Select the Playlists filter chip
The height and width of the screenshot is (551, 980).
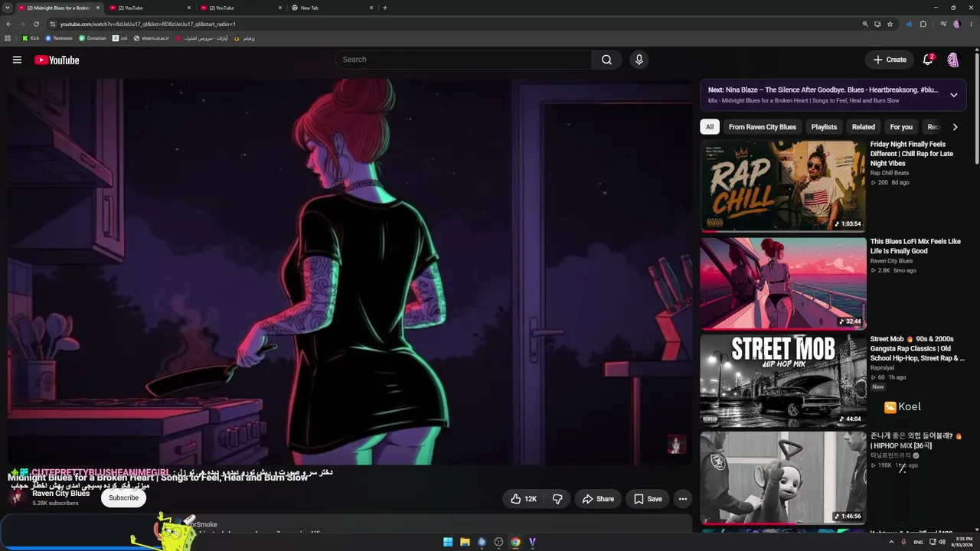click(x=824, y=127)
